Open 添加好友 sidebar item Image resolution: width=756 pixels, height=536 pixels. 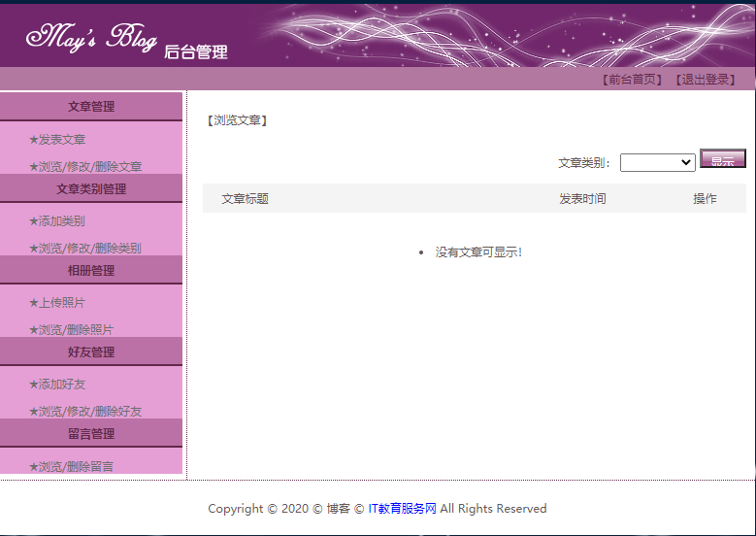coord(57,384)
